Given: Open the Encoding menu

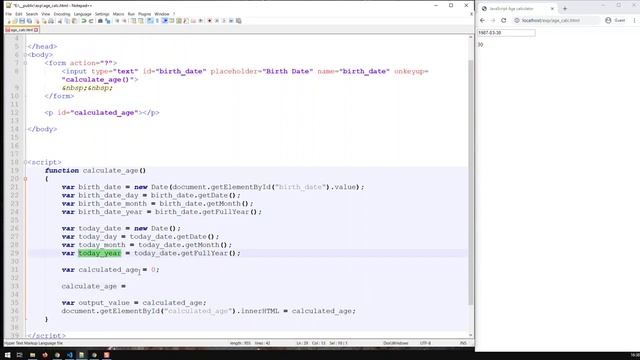Looking at the screenshot, I should (62, 14).
